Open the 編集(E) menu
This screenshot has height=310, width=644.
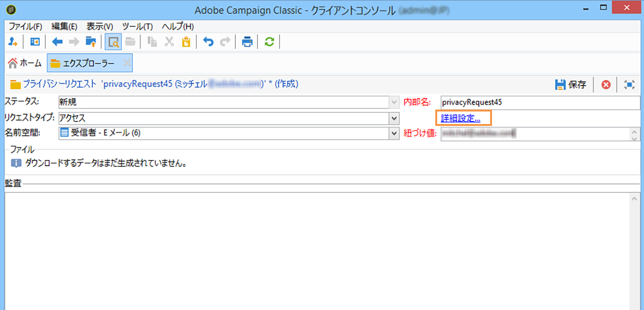pyautogui.click(x=64, y=26)
